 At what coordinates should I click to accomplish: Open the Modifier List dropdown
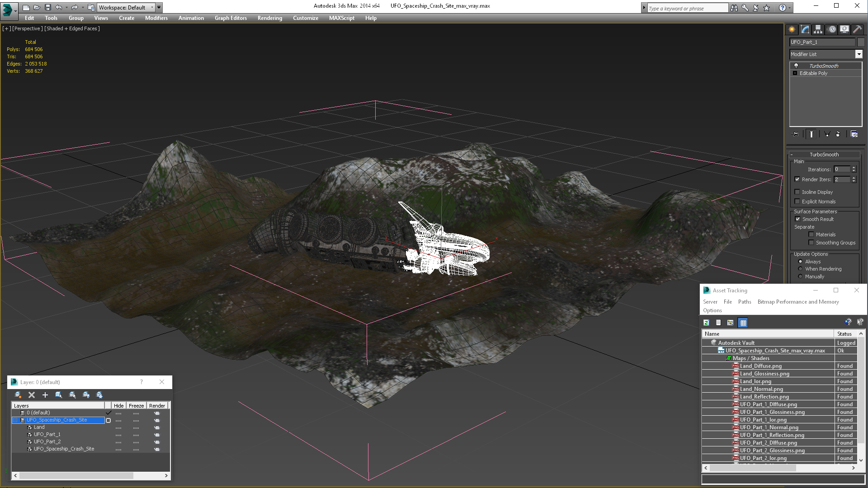coord(859,54)
